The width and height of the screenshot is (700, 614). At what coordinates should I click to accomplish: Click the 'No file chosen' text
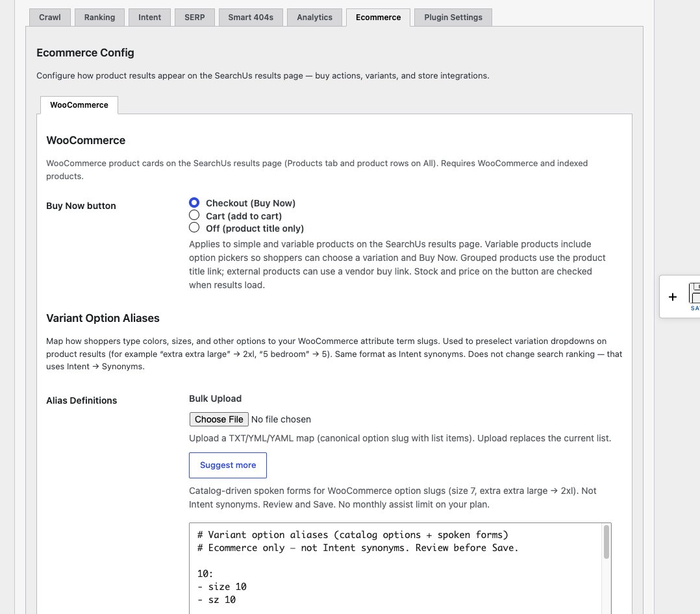[x=281, y=419]
